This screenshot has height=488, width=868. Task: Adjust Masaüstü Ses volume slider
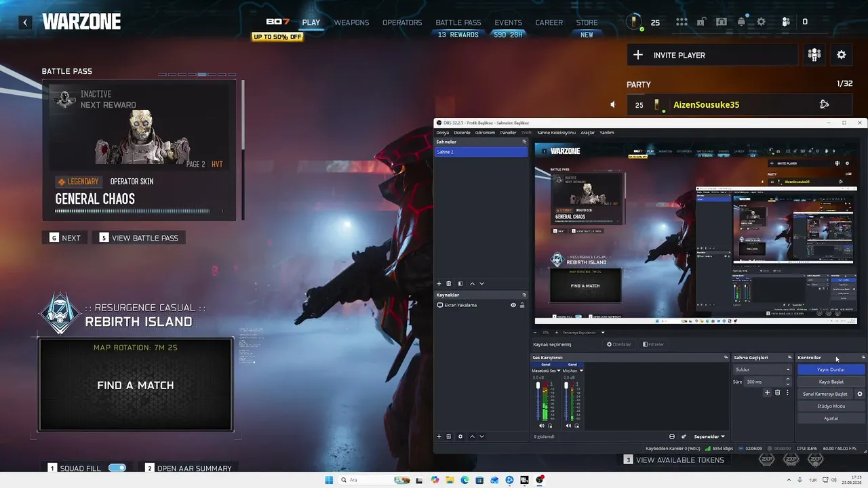538,400
